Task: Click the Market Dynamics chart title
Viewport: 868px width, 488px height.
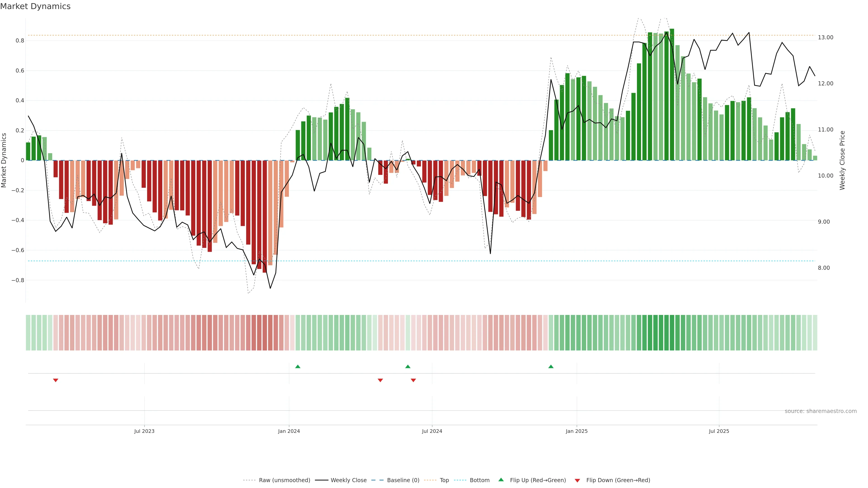Action: tap(35, 6)
